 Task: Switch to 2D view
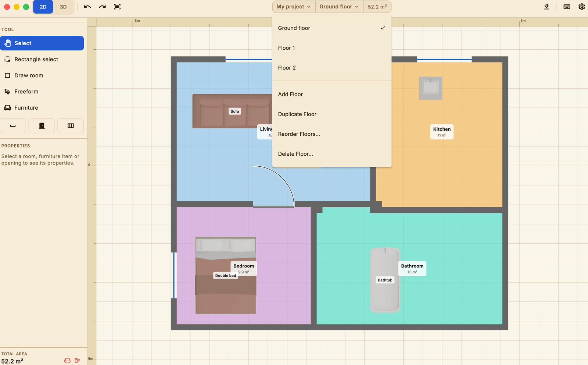tap(43, 7)
